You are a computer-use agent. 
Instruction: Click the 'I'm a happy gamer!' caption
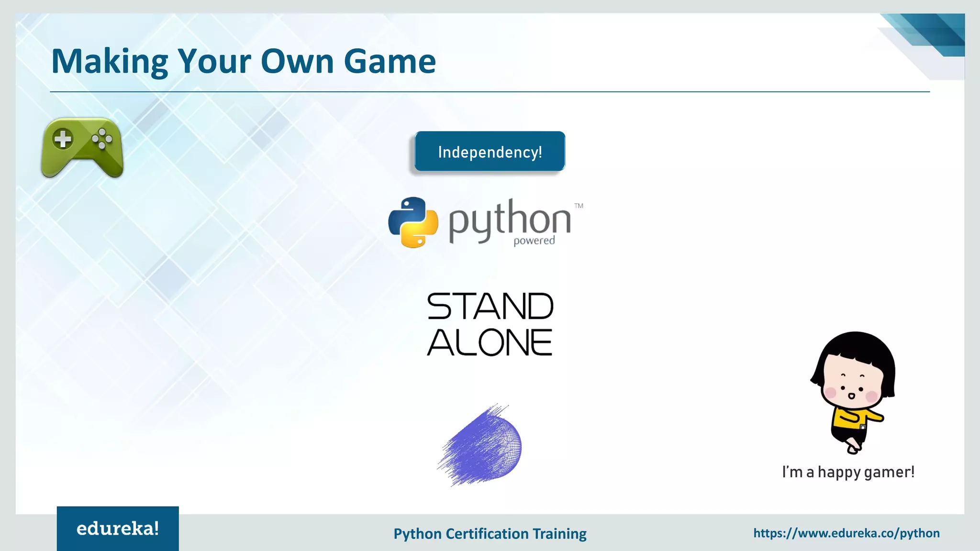(x=848, y=472)
